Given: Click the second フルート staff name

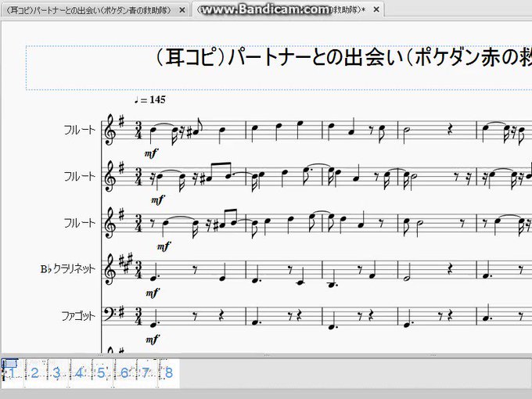Looking at the screenshot, I should click(x=80, y=177).
